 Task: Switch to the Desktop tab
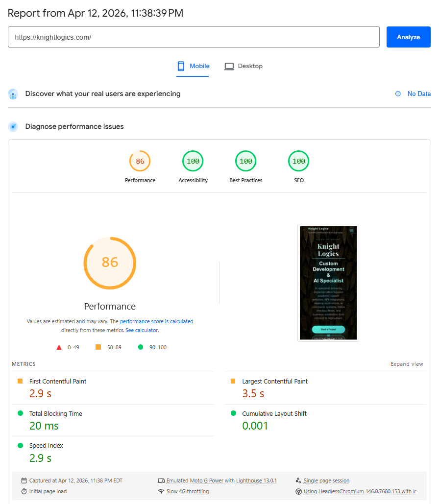coord(244,66)
